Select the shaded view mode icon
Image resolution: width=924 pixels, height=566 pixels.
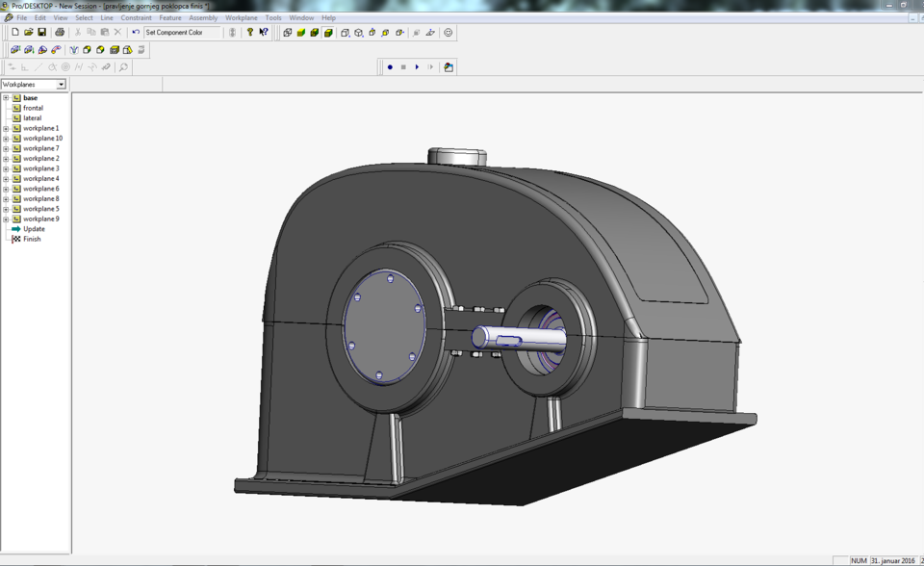(300, 33)
